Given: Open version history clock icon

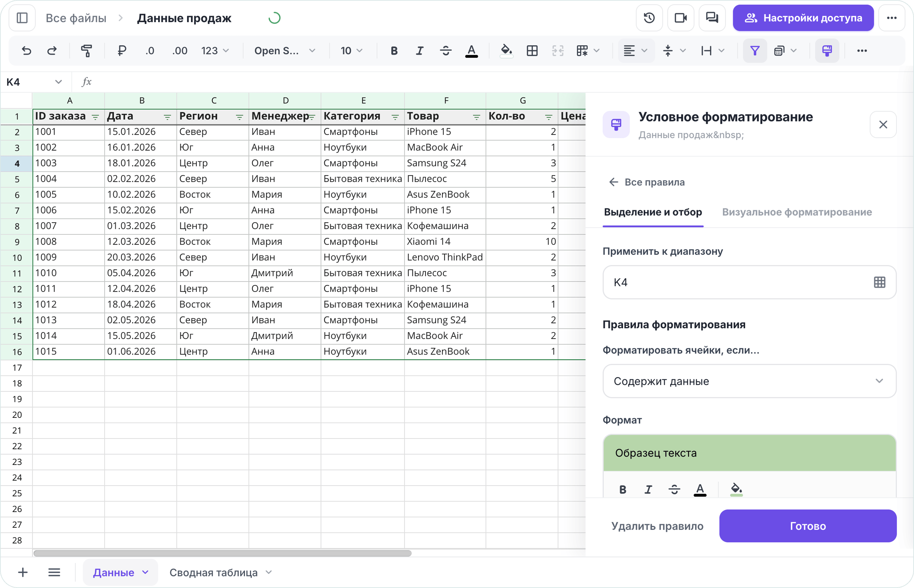Looking at the screenshot, I should [649, 18].
